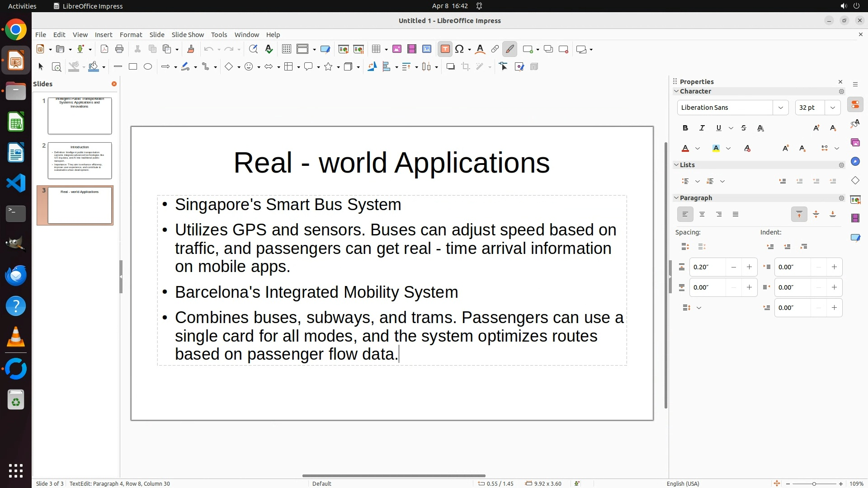Image resolution: width=868 pixels, height=488 pixels.
Task: Click the Insert Special Character icon
Action: (x=460, y=49)
